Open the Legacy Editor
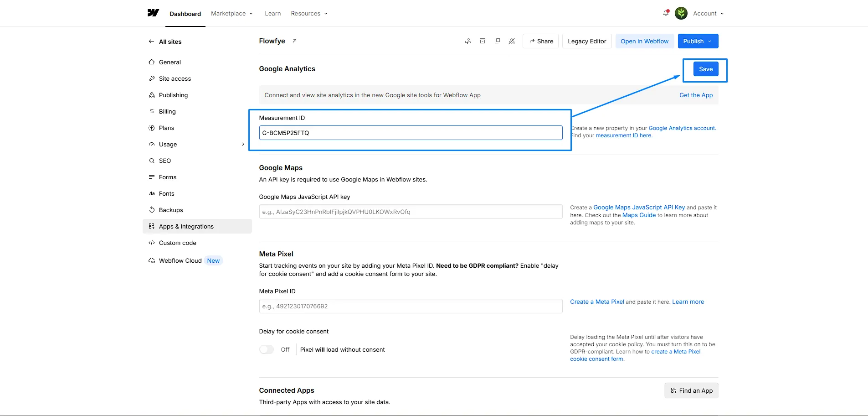The image size is (868, 416). [587, 41]
